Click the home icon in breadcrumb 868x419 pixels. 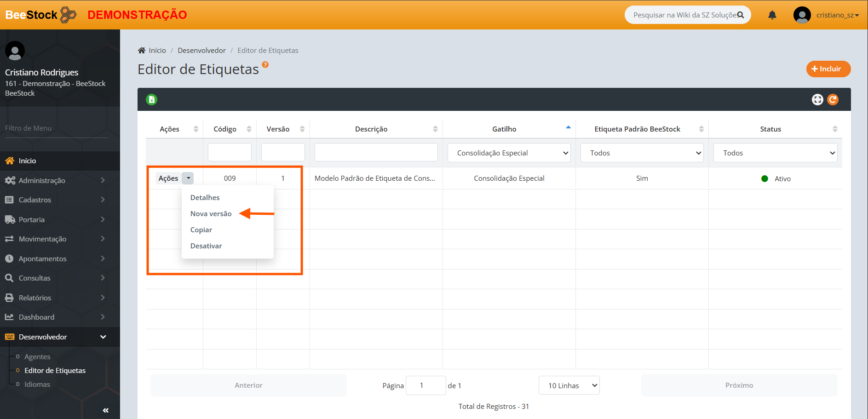142,50
